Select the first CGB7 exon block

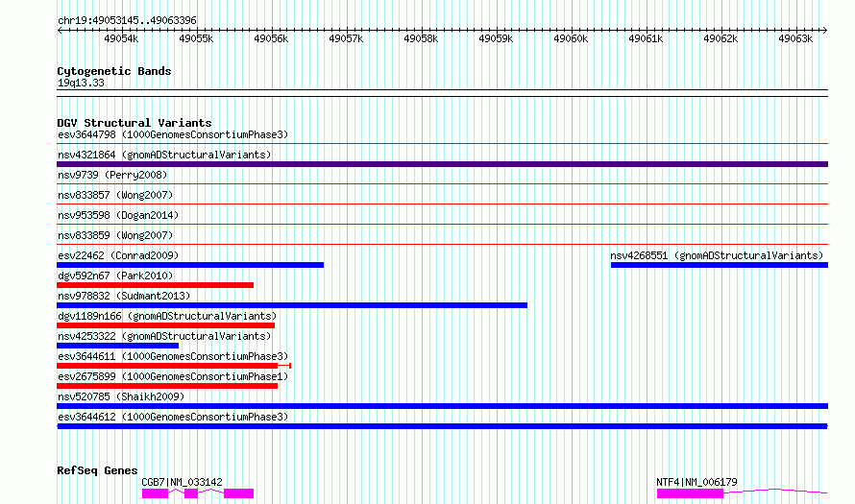click(155, 493)
